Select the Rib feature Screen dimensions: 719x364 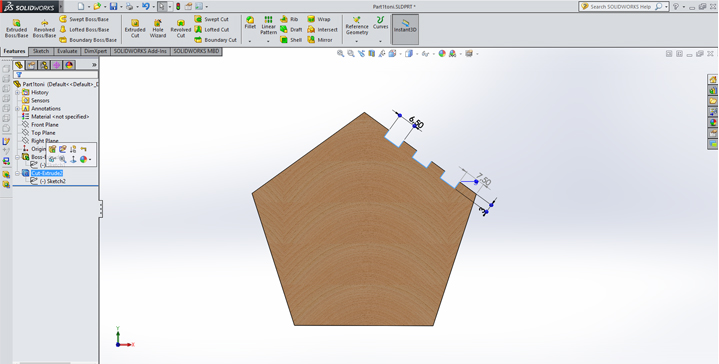pos(289,19)
